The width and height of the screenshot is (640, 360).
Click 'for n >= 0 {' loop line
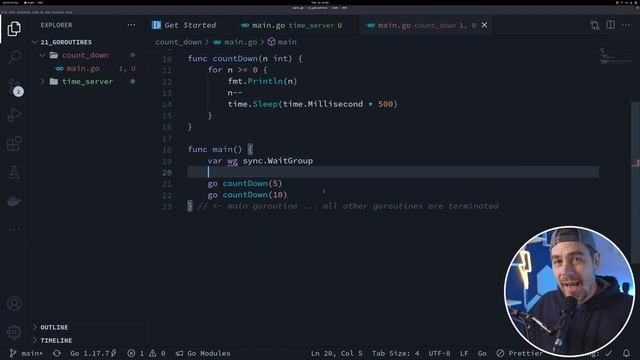click(237, 70)
